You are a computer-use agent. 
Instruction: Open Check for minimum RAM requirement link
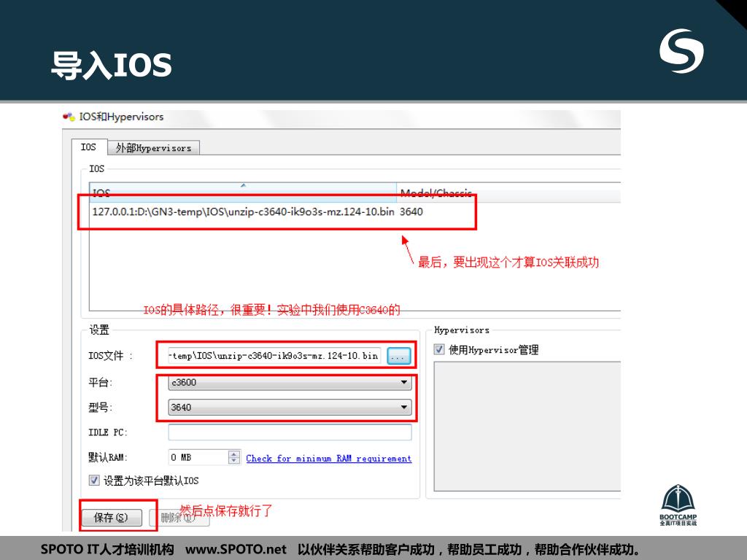tap(329, 458)
